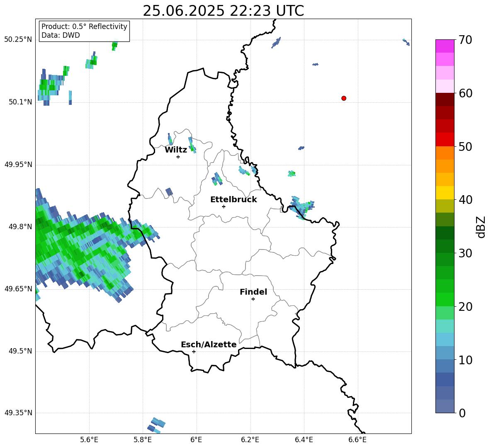Click the 70 tick label on the colorbar
This screenshot has width=491, height=448.
pyautogui.click(x=465, y=40)
